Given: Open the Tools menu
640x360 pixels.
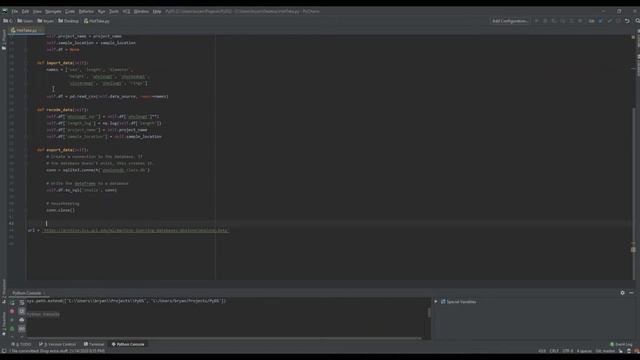Looking at the screenshot, I should [x=114, y=11].
